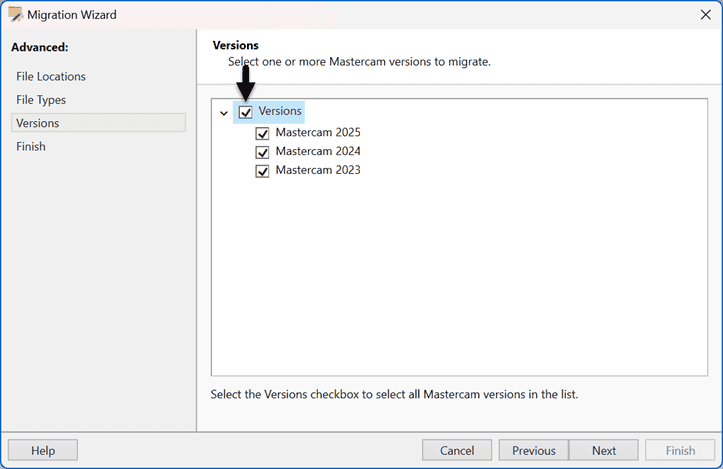This screenshot has height=469, width=723.
Task: Proceed with the Next button
Action: click(x=604, y=451)
